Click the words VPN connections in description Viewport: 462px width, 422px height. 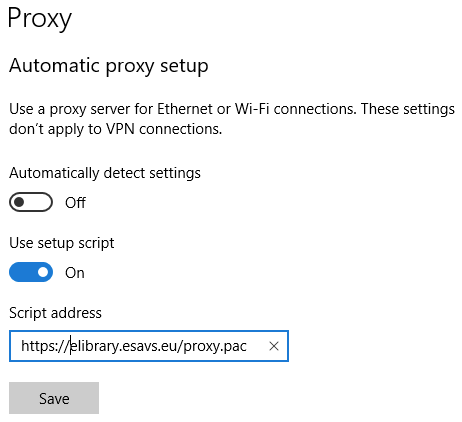coord(164,129)
